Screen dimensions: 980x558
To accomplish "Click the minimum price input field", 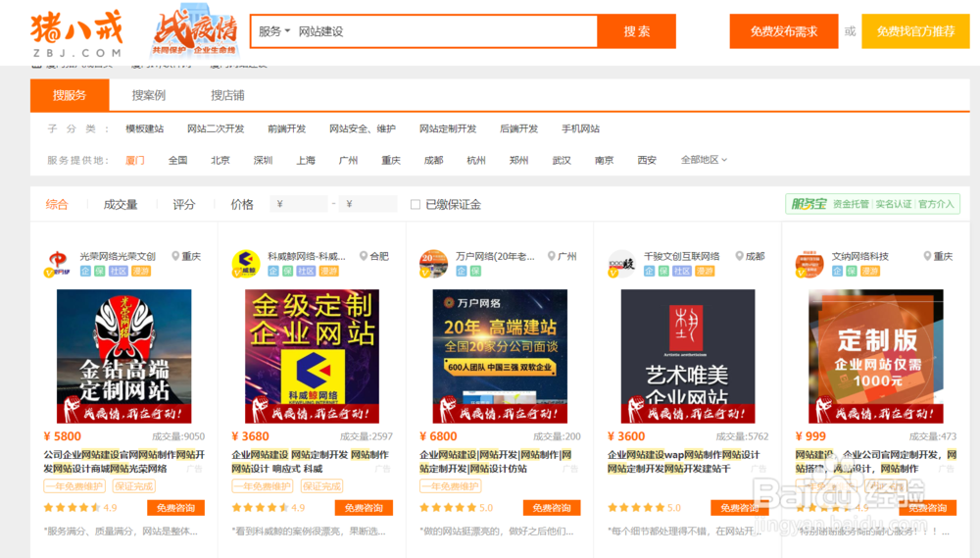I will pyautogui.click(x=299, y=204).
